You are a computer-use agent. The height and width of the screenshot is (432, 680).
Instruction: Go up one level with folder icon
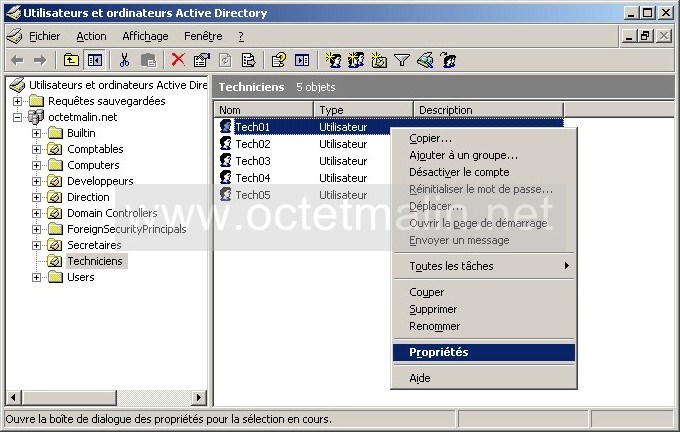pos(71,60)
